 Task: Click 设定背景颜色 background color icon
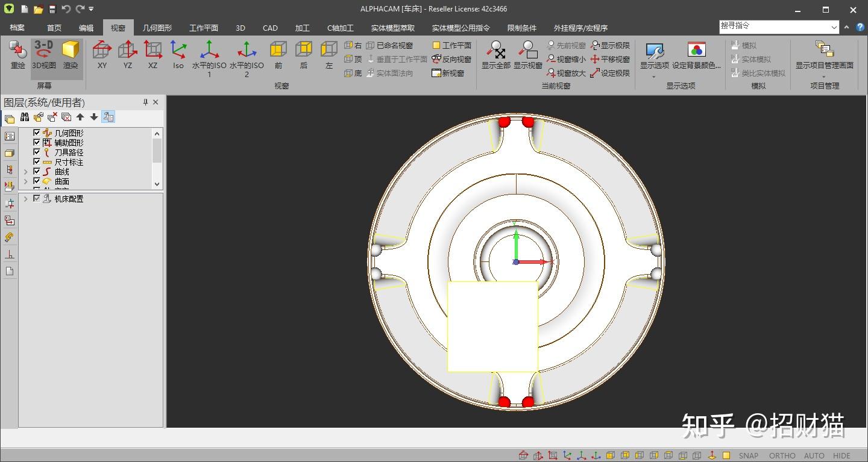click(696, 51)
